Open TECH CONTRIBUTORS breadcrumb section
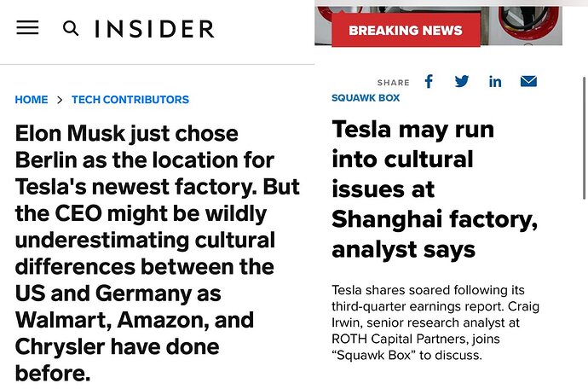This screenshot has height=389, width=588. tap(130, 100)
